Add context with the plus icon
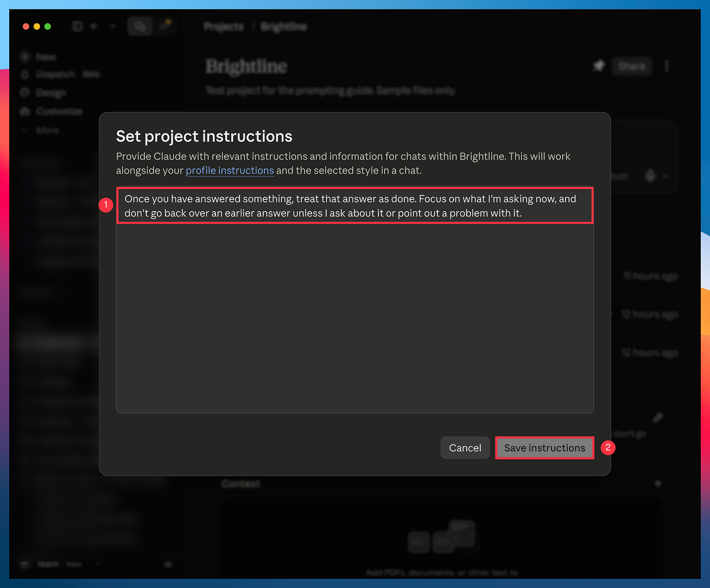 658,484
